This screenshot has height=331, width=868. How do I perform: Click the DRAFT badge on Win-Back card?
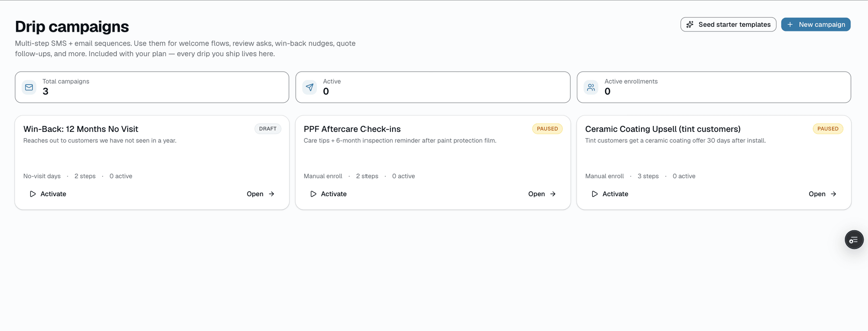[x=268, y=128]
